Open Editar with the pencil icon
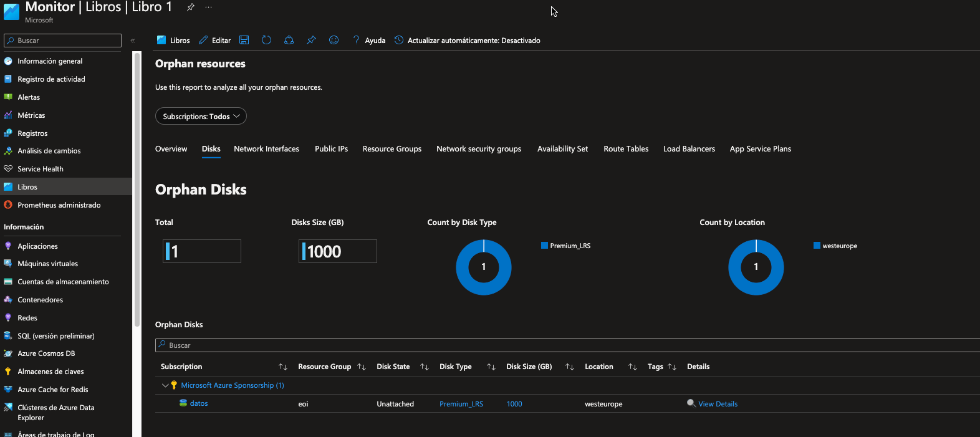 tap(214, 41)
